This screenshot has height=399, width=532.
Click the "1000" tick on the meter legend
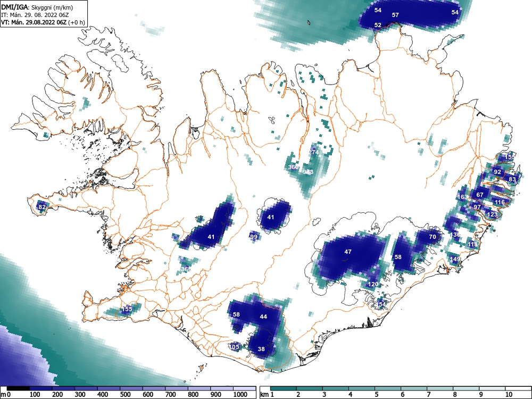pyautogui.click(x=240, y=395)
